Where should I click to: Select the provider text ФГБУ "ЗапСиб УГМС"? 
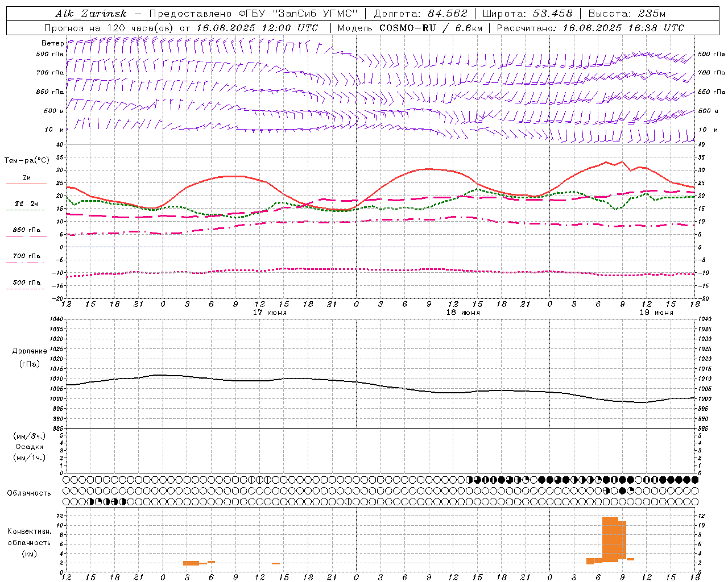click(297, 14)
